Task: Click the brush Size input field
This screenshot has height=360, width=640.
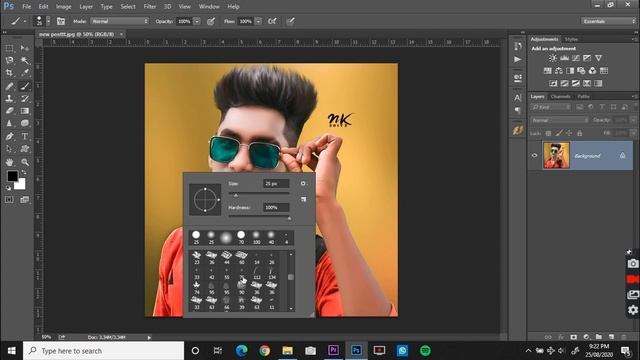Action: click(x=276, y=184)
